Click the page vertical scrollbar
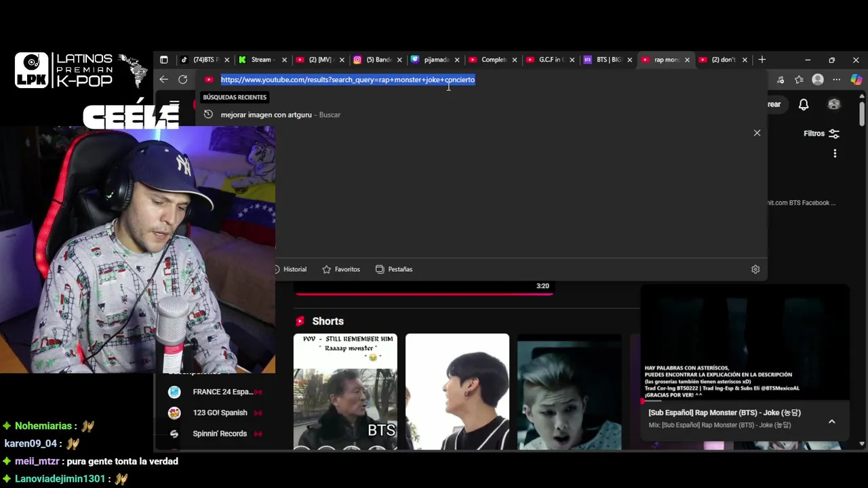The height and width of the screenshot is (488, 868). [x=862, y=113]
